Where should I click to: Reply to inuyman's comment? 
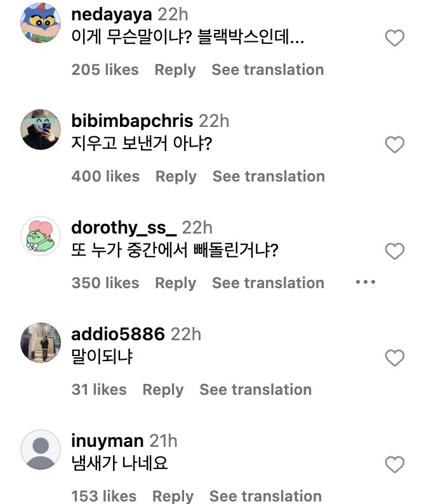(x=173, y=496)
